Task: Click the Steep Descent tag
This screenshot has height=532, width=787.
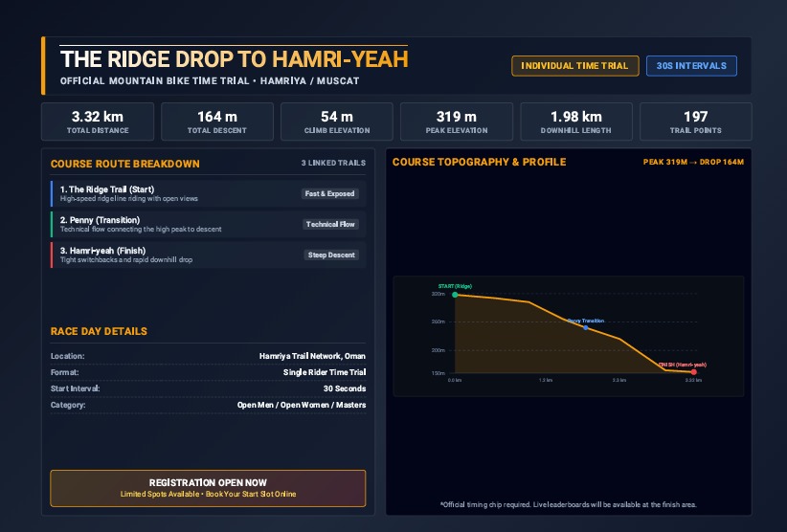Action: [x=331, y=255]
